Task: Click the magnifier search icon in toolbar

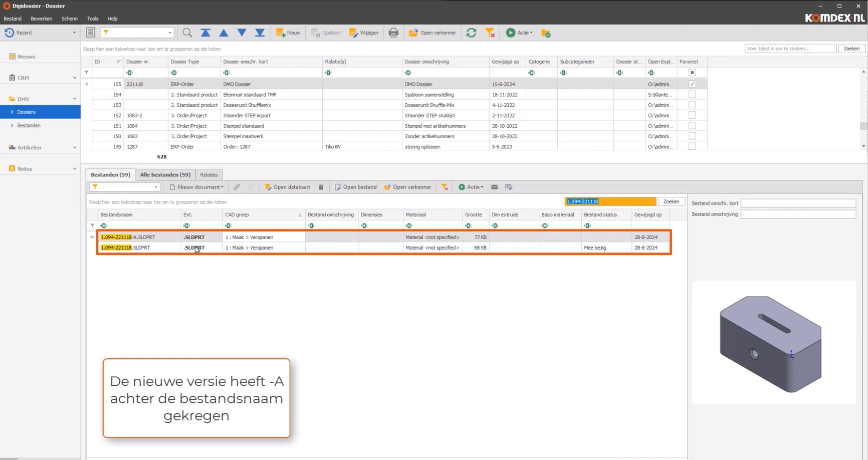Action: [x=187, y=33]
